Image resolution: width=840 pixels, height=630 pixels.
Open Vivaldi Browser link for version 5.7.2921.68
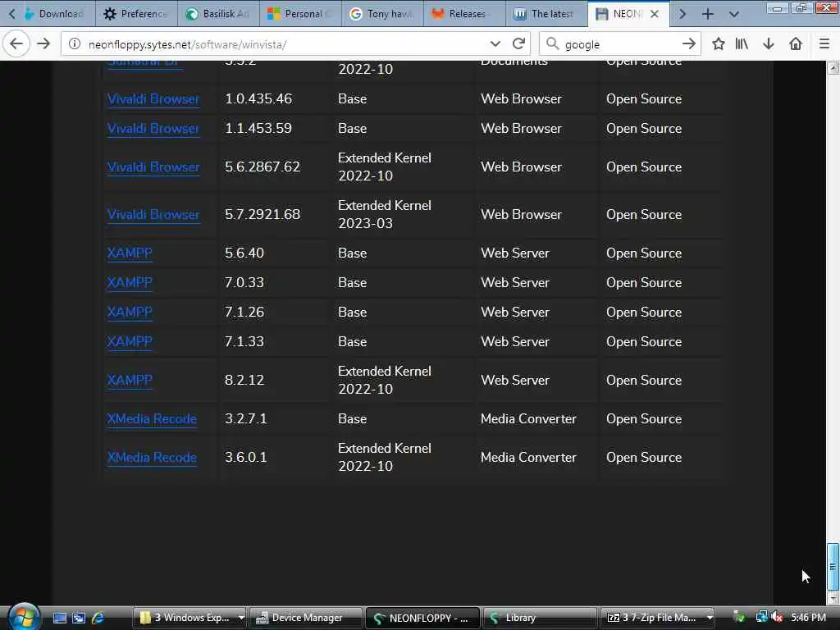click(153, 215)
